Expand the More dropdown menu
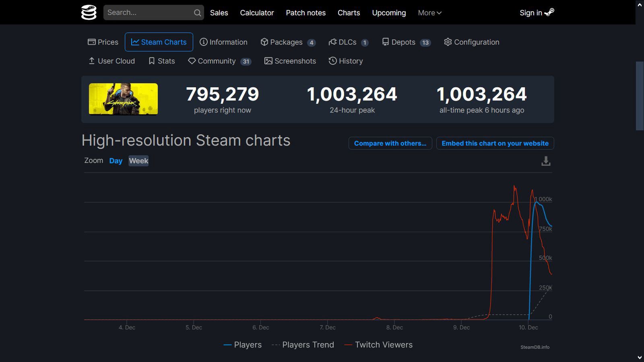 coord(430,13)
